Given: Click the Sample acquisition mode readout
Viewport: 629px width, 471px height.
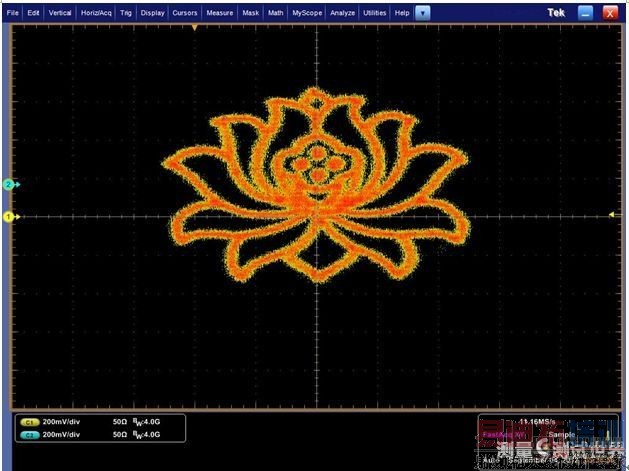Looking at the screenshot, I should click(x=562, y=434).
